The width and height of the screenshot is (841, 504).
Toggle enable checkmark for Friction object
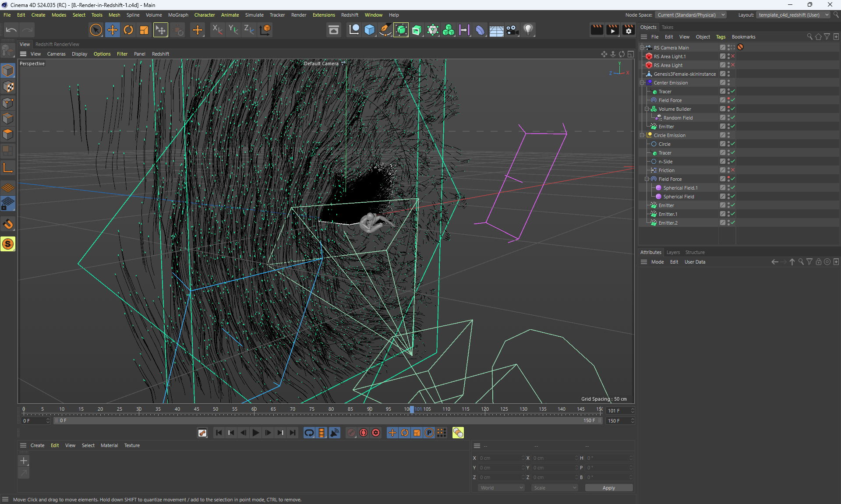[733, 170]
